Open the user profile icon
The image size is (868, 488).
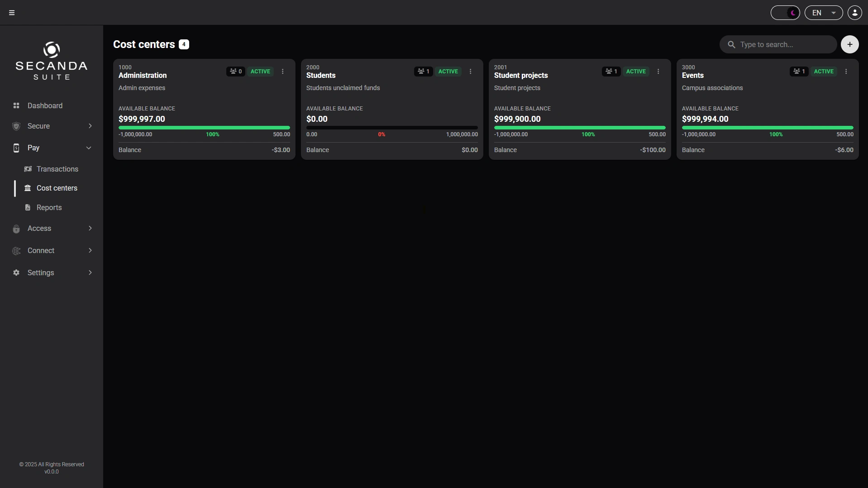(x=854, y=13)
